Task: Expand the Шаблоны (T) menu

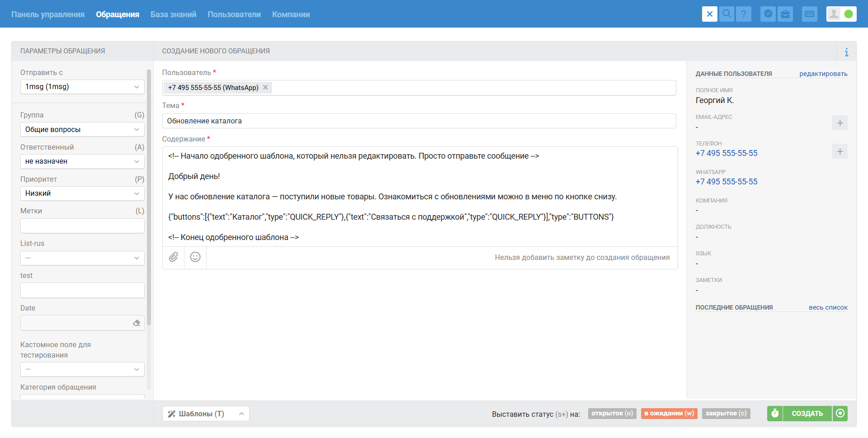Action: click(206, 414)
